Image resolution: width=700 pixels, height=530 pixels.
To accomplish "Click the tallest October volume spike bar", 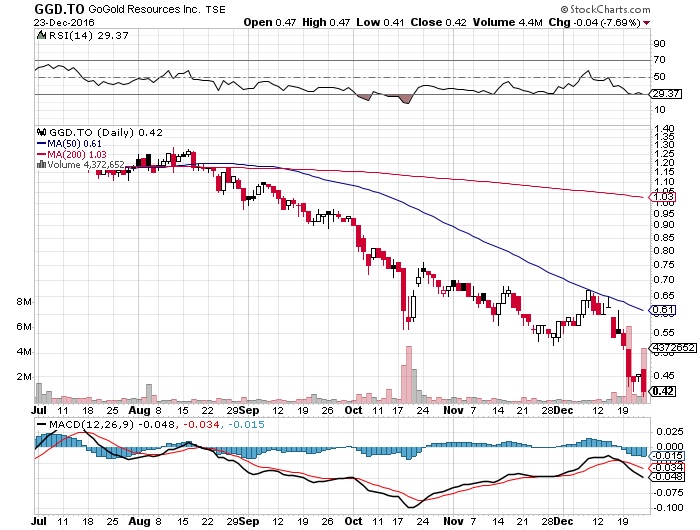I will 408,374.
